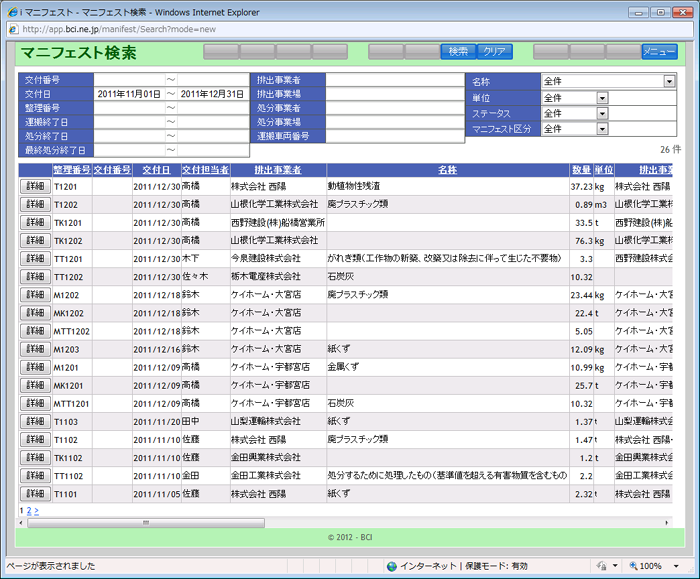Screen dimensions: 700x579
Task: Open 詳細 for row T1101
Action: (35, 494)
